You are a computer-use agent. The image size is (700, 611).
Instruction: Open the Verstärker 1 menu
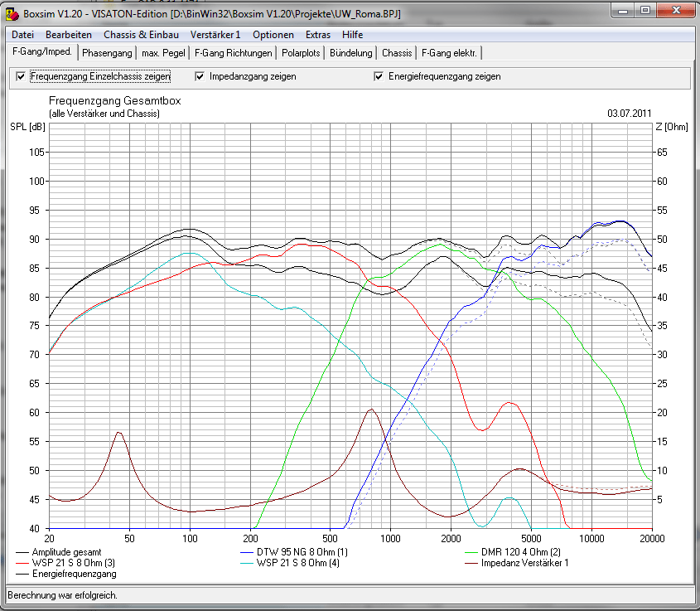215,35
